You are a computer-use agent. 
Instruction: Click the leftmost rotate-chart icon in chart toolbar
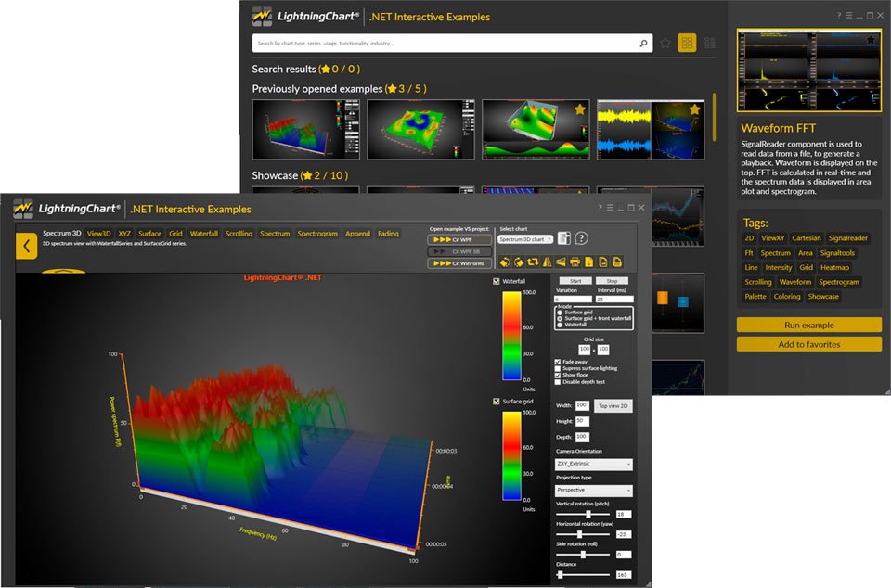pos(505,262)
